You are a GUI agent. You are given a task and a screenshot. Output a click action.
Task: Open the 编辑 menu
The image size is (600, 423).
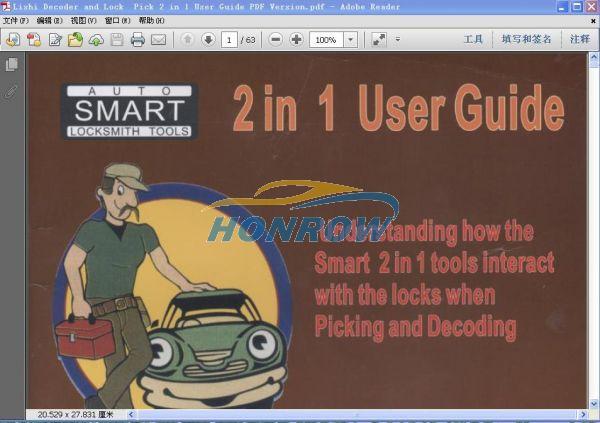point(49,21)
